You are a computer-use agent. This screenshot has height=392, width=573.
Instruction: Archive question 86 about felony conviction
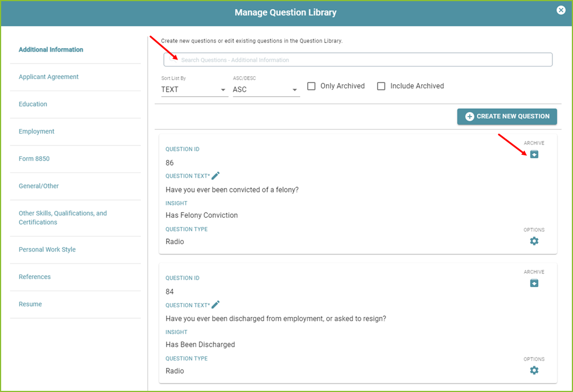pyautogui.click(x=534, y=154)
